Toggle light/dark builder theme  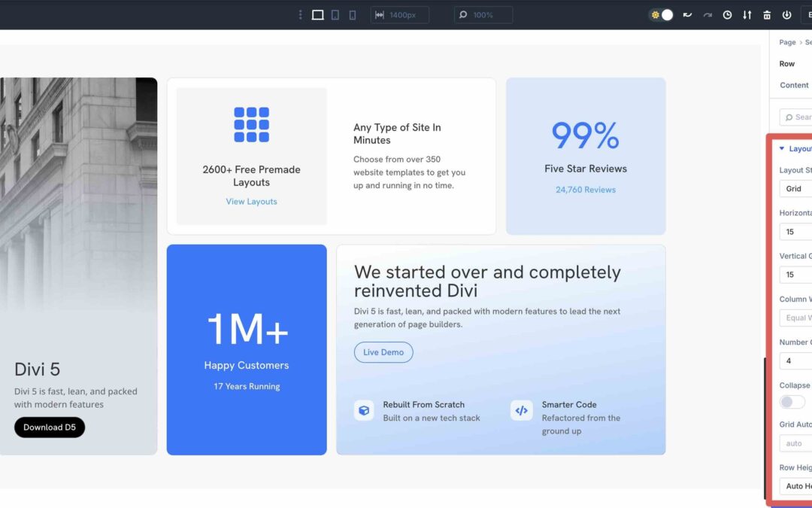pos(660,14)
